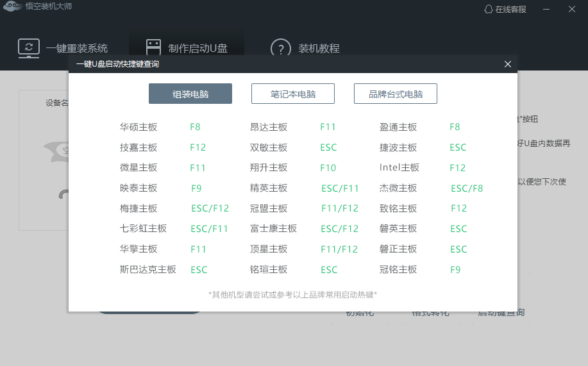Click the F9 hotkey for 映泰主板
588x366 pixels.
click(196, 188)
